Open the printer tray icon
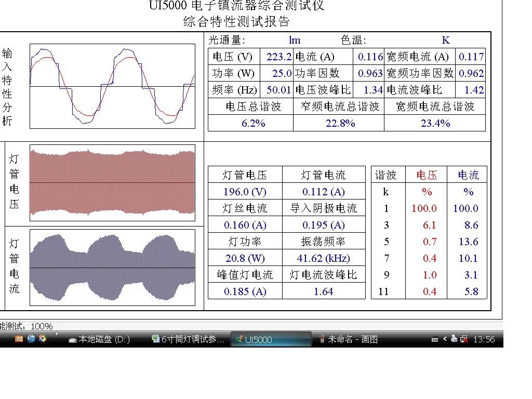532x399 pixels. coord(454,338)
